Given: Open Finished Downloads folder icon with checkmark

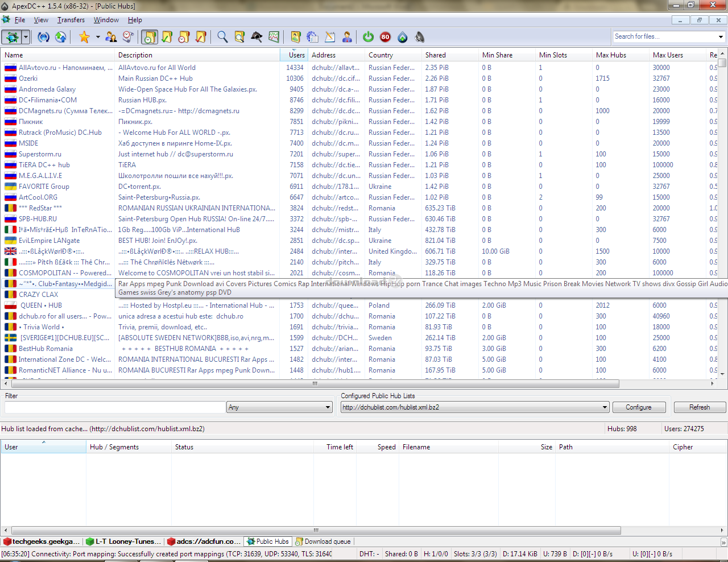Looking at the screenshot, I should (x=167, y=38).
